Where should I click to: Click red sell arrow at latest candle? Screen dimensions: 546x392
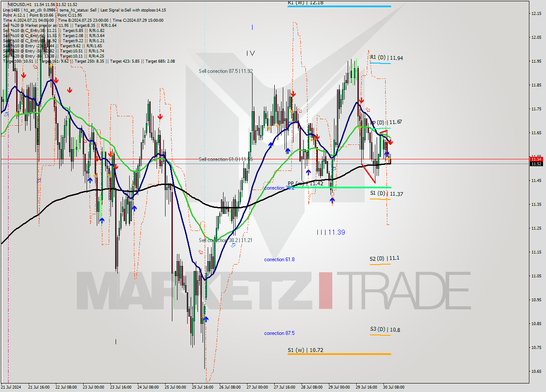click(390, 142)
